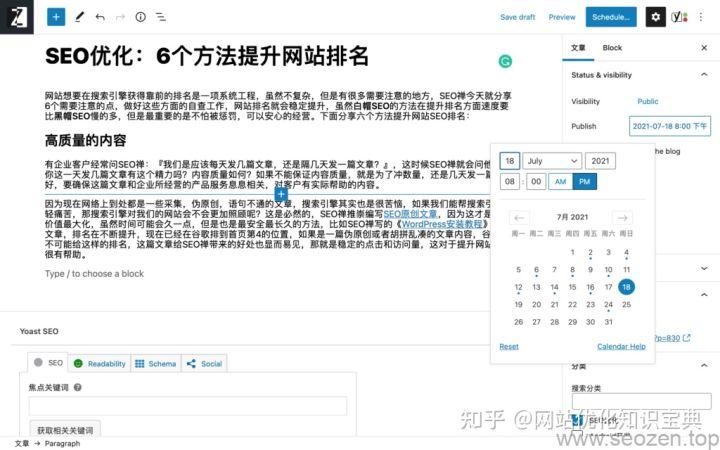Go to previous month in calendar
Screen dimensions: 720x450
[518, 217]
